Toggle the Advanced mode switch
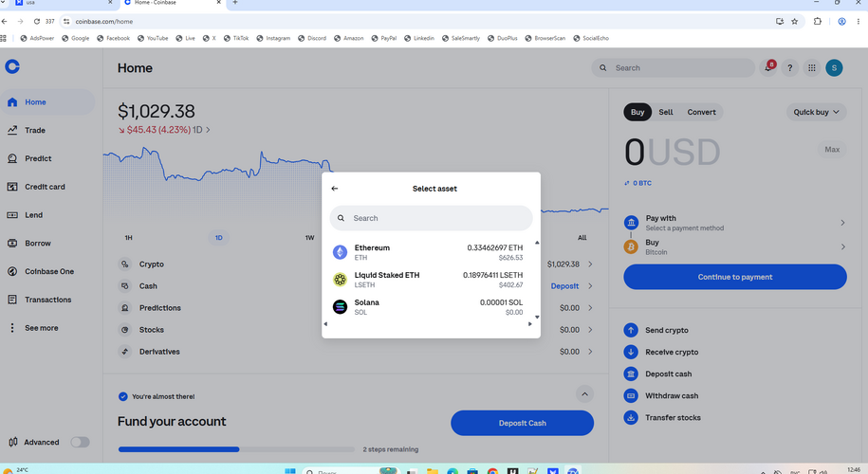This screenshot has width=868, height=474. pos(80,442)
